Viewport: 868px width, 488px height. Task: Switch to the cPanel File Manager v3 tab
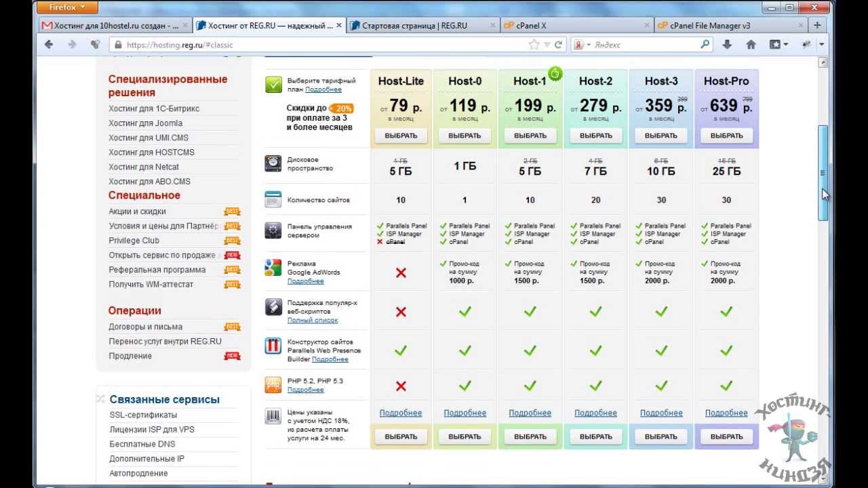click(x=730, y=26)
